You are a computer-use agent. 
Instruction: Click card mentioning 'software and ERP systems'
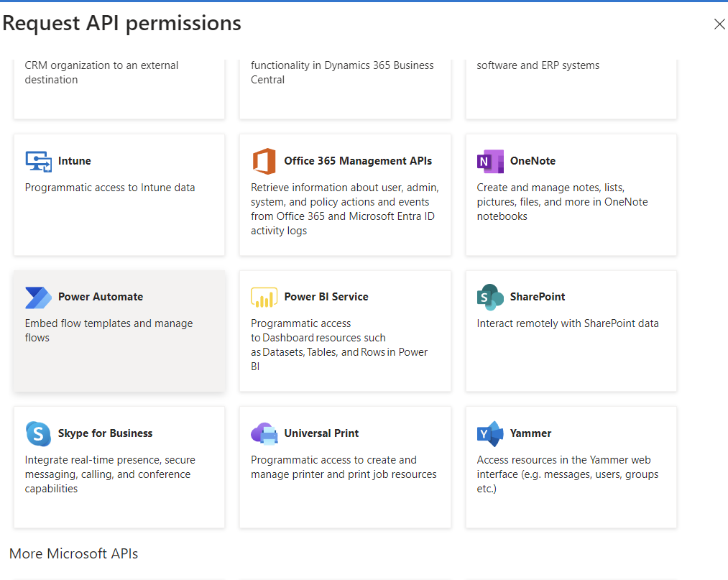pyautogui.click(x=571, y=89)
